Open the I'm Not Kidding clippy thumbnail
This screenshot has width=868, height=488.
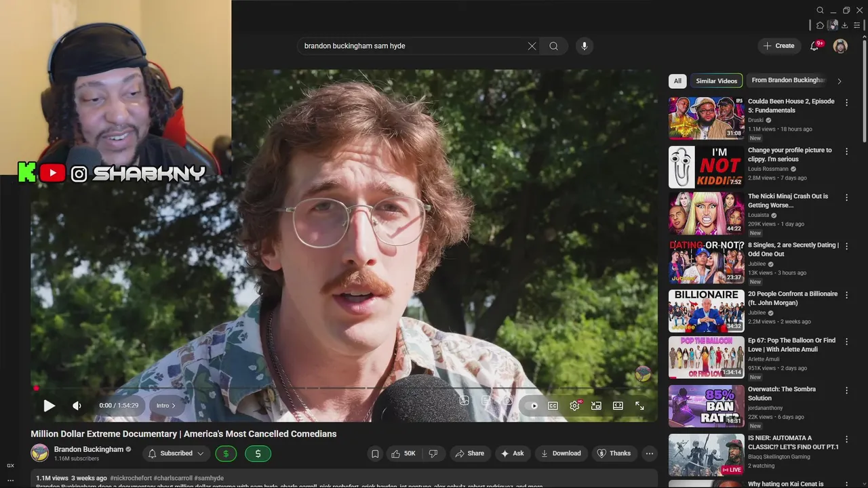point(706,167)
